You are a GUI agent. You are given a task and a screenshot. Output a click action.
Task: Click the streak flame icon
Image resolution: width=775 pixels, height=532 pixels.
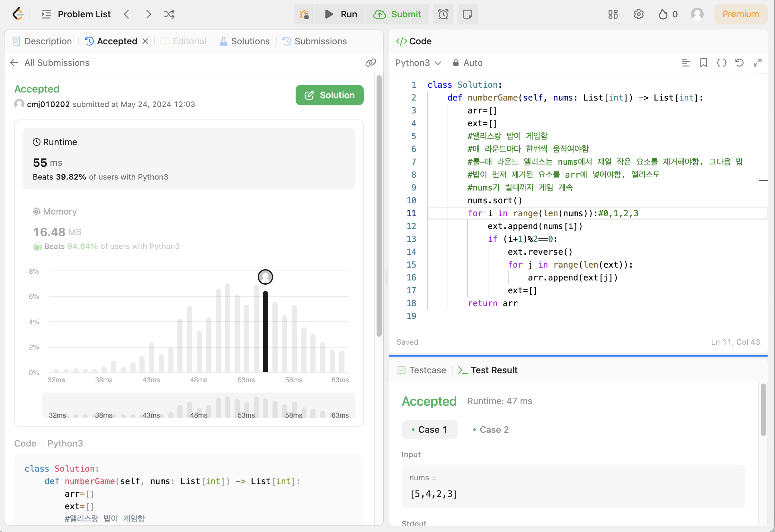click(x=663, y=14)
